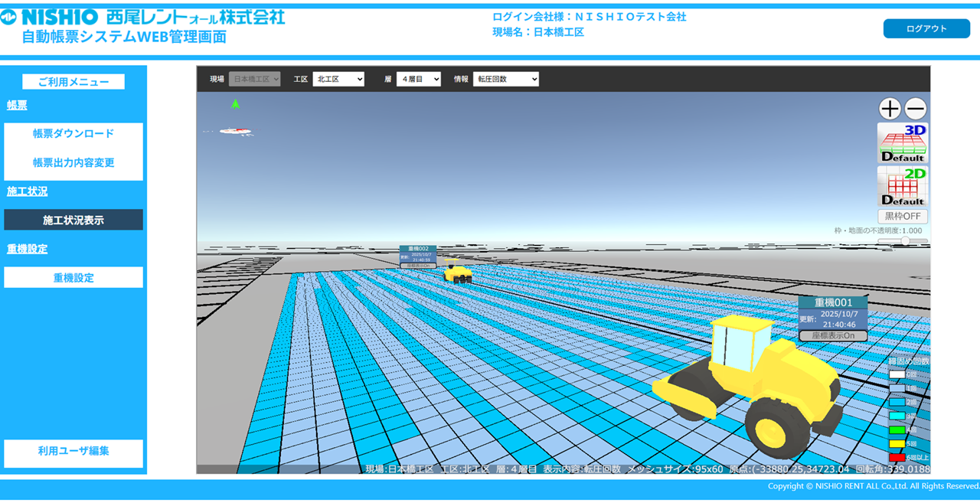Click the 現場名：日本橋工区 header text
980x503 pixels.
click(538, 32)
